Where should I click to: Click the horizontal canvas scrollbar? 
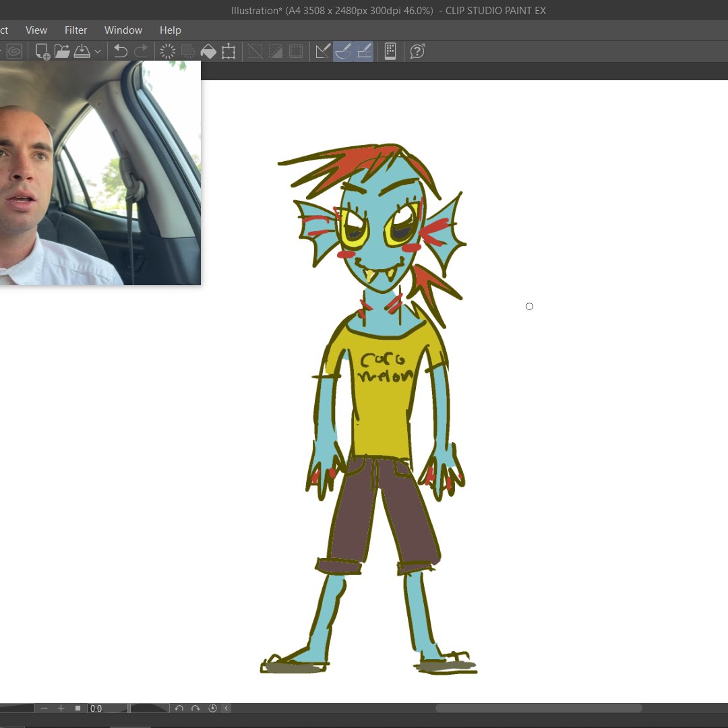point(539,708)
